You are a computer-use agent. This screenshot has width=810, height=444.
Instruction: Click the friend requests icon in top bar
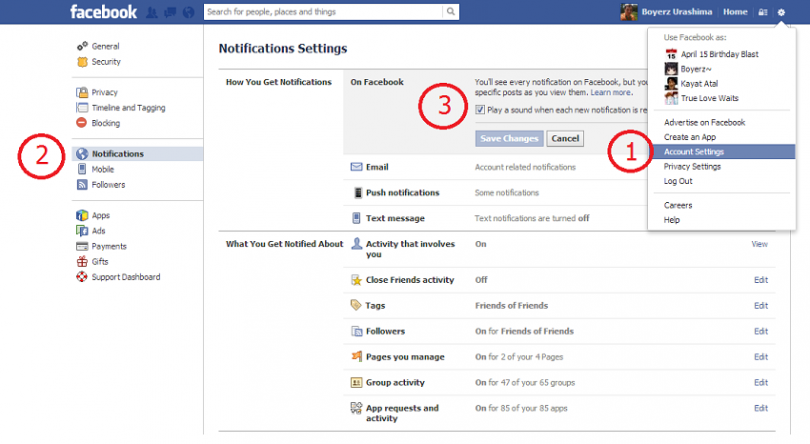153,12
